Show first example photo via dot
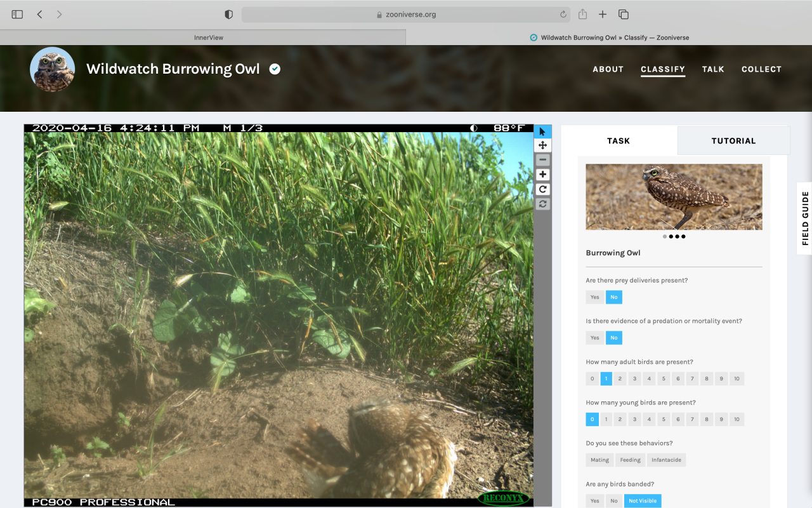Image resolution: width=812 pixels, height=508 pixels. tap(665, 236)
